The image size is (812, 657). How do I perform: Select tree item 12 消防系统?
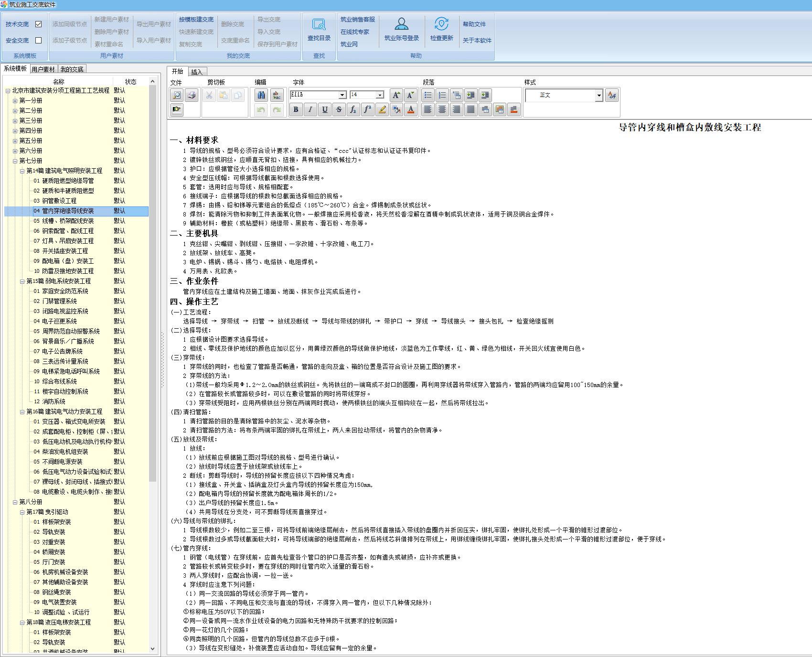[49, 401]
